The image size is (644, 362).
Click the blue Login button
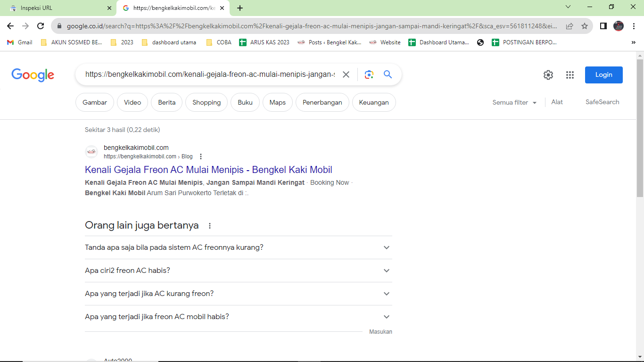point(604,75)
